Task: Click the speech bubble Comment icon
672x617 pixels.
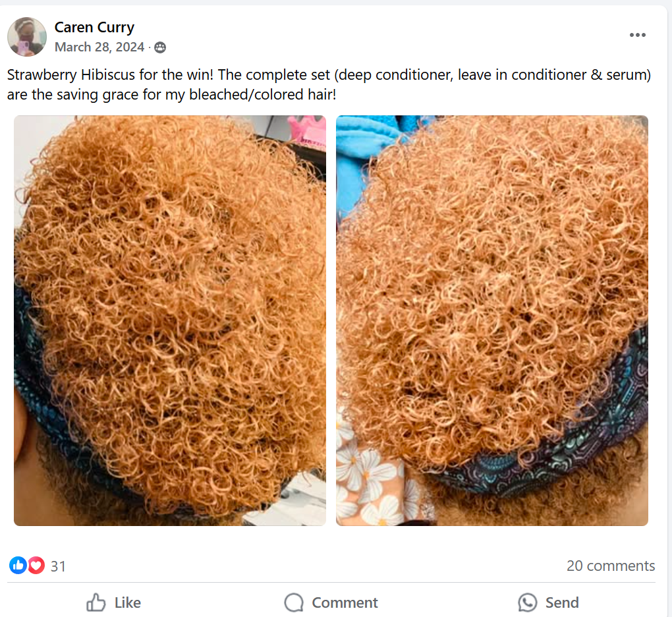Action: tap(294, 602)
